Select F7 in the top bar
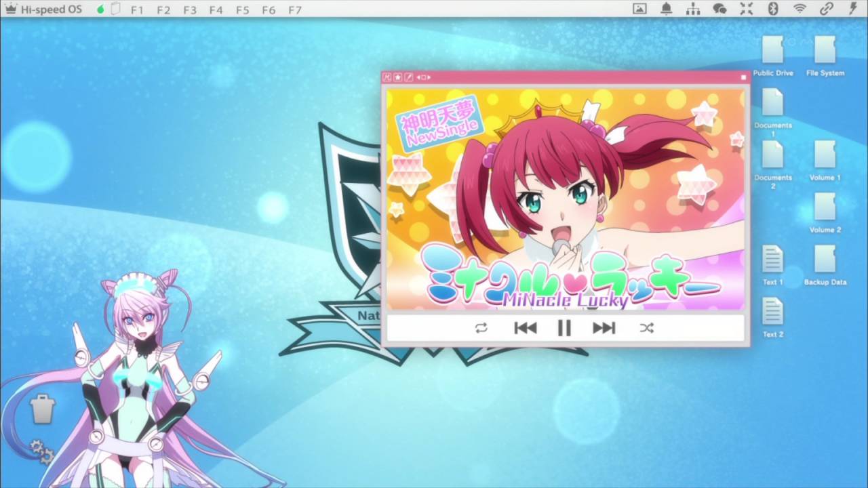868x488 pixels. (x=295, y=10)
